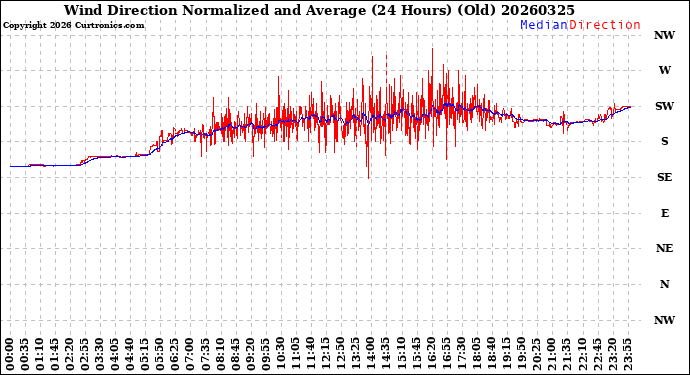Click the 02:55 time label

tap(85, 354)
